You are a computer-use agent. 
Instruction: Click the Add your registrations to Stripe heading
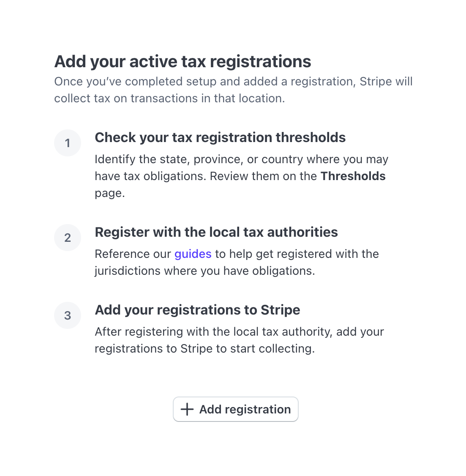point(198,310)
